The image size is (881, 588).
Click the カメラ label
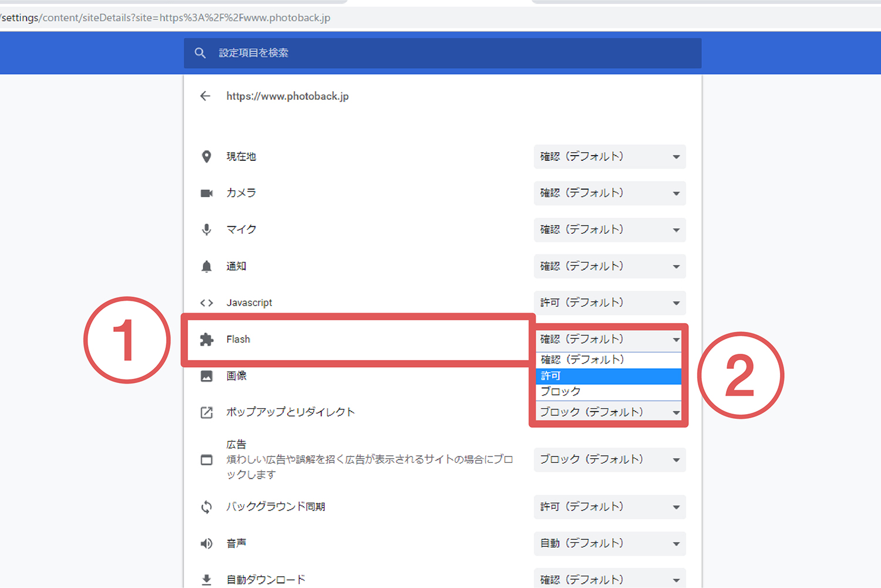(241, 193)
